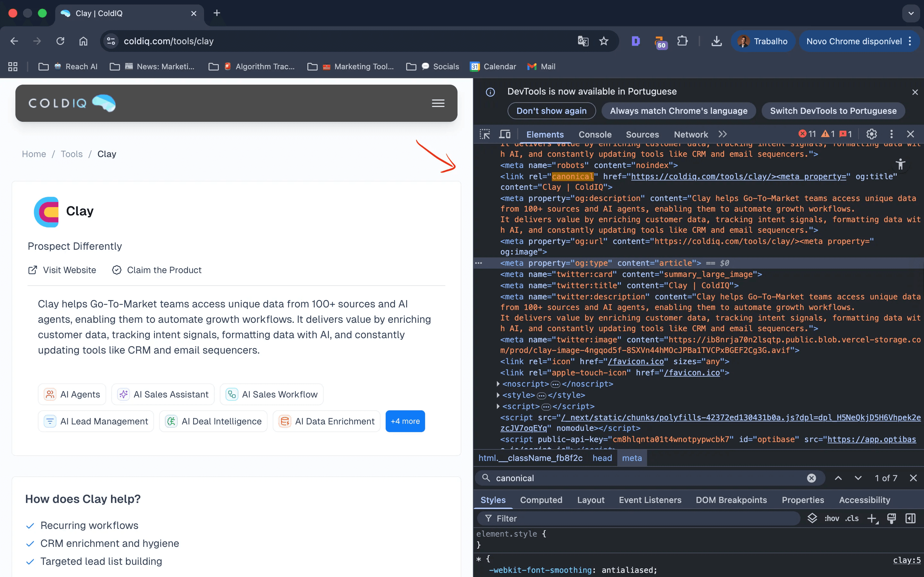Image resolution: width=924 pixels, height=577 pixels.
Task: Click the bookmark star icon
Action: click(x=604, y=41)
